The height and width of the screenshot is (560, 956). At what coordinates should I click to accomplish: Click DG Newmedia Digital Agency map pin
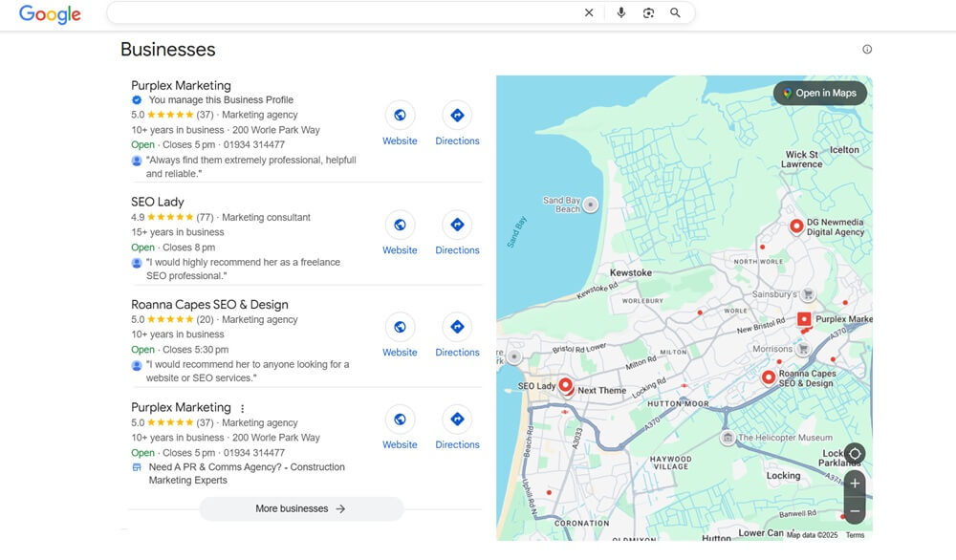point(796,226)
